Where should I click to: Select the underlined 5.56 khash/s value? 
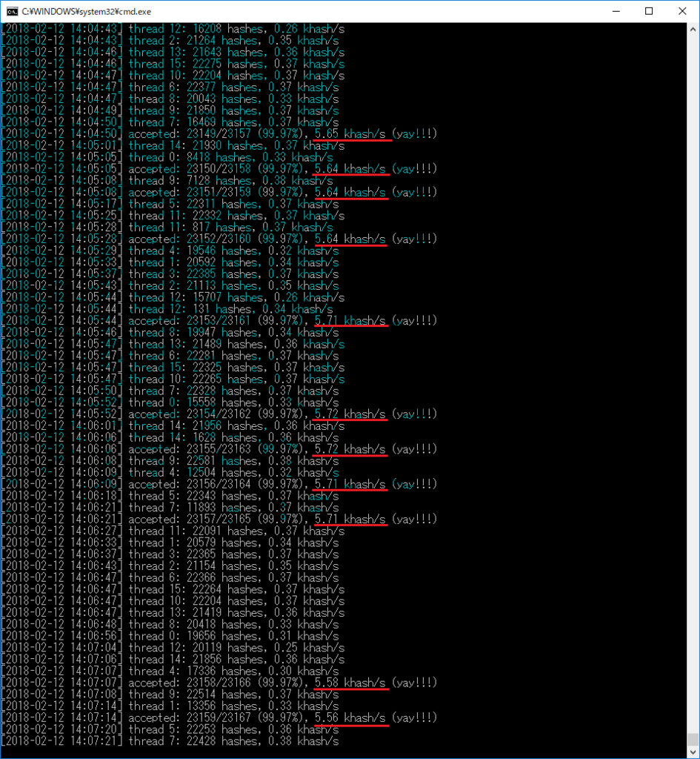pos(350,717)
